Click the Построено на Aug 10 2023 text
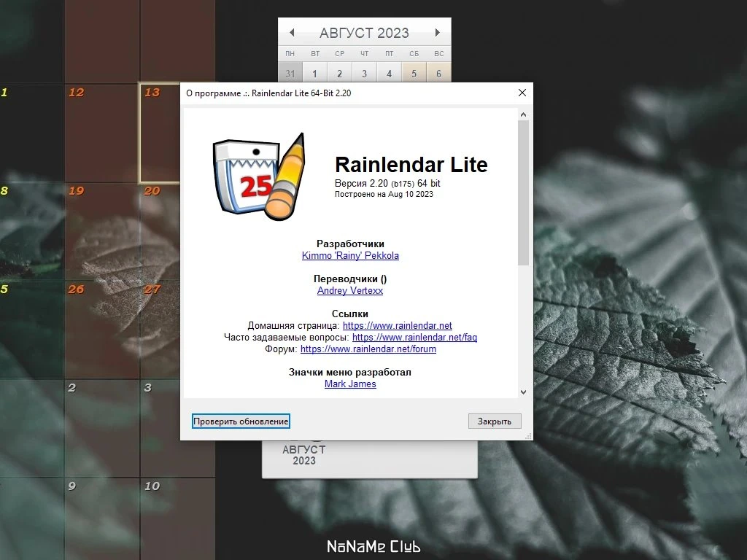747x560 pixels. (384, 194)
